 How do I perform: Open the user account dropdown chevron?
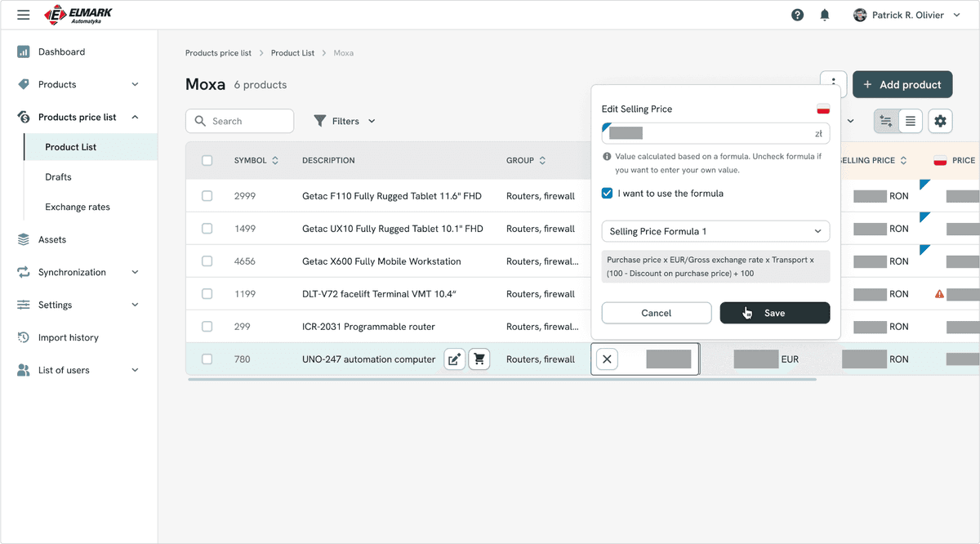(957, 15)
